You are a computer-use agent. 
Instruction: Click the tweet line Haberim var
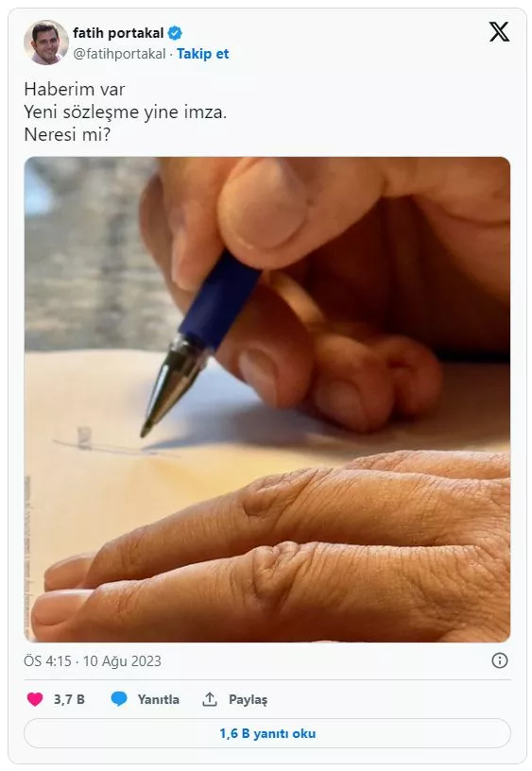coord(75,89)
